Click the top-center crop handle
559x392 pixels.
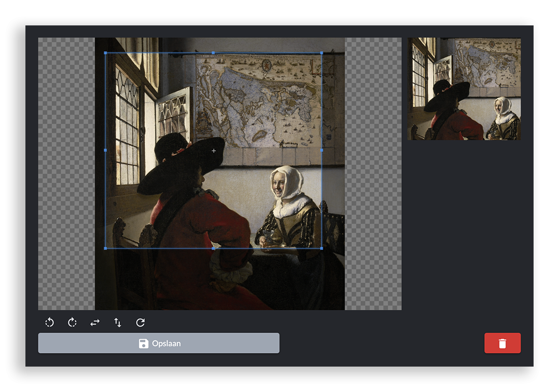click(x=213, y=52)
